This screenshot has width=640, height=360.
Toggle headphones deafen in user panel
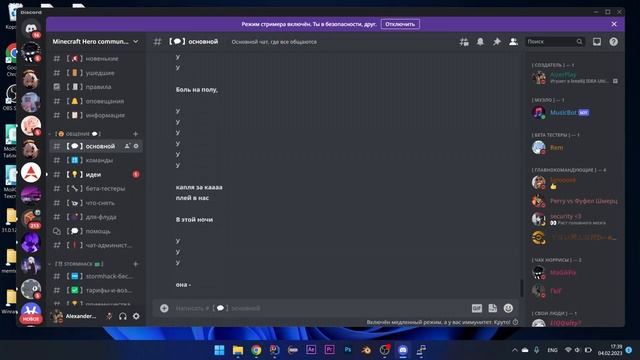tap(122, 316)
